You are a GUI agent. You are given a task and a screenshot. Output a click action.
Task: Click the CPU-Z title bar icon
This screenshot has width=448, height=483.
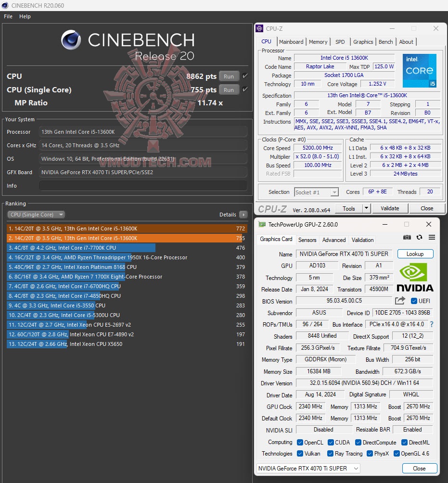(x=260, y=29)
